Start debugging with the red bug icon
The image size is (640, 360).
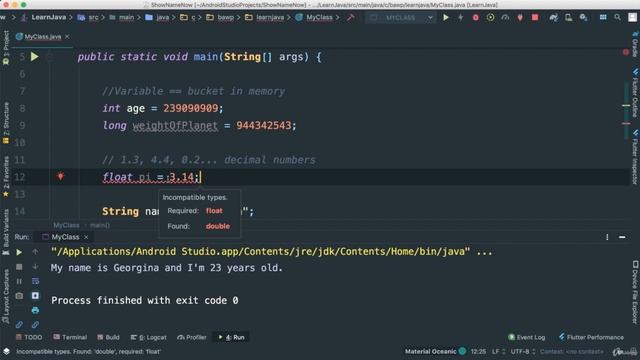point(476,18)
